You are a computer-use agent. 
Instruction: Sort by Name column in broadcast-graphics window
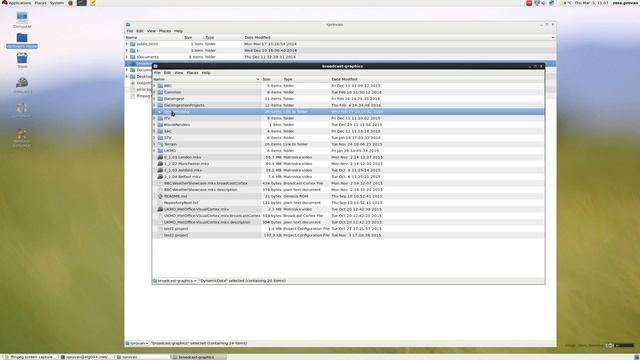tap(206, 79)
